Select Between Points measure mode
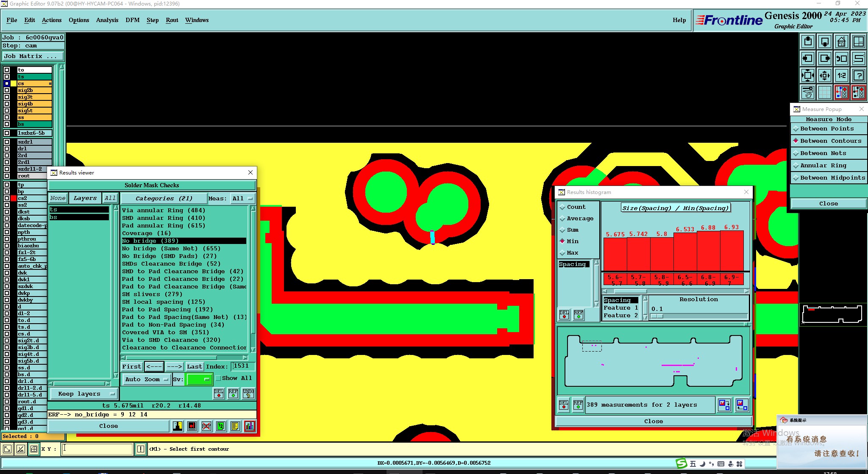Image resolution: width=868 pixels, height=474 pixels. pos(826,129)
